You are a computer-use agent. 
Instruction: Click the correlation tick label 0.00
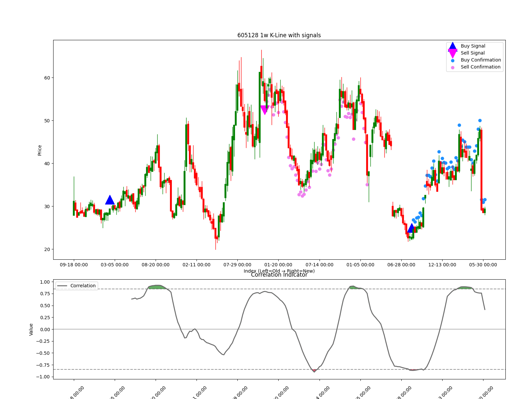pyautogui.click(x=45, y=330)
